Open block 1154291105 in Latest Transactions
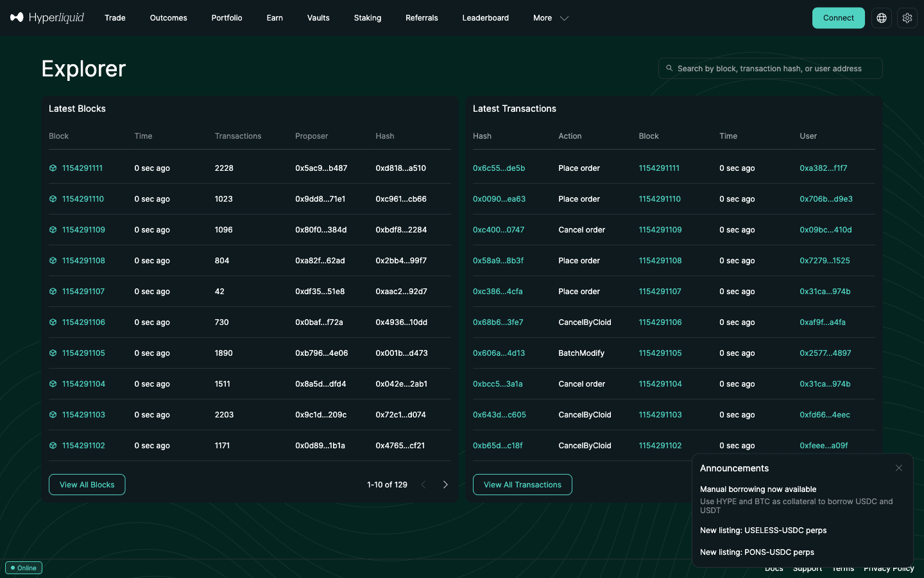The width and height of the screenshot is (924, 578). (660, 353)
